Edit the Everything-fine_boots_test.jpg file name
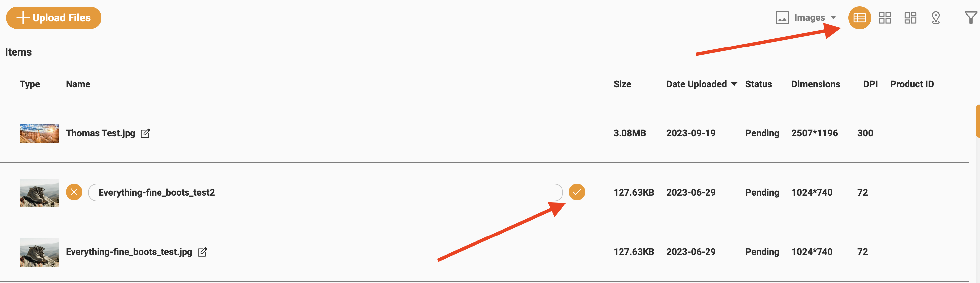The image size is (980, 283). pyautogui.click(x=202, y=252)
